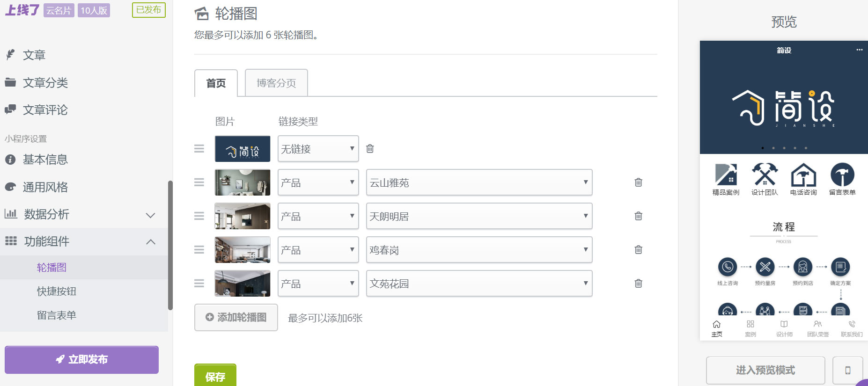
Task: Collapse the 功能组件 section
Action: (151, 241)
